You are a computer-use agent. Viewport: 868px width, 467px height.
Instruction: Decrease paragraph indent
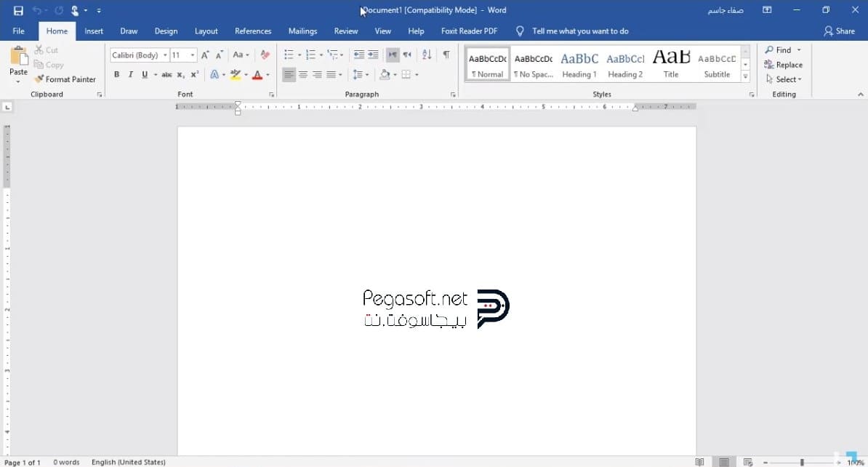click(x=358, y=55)
